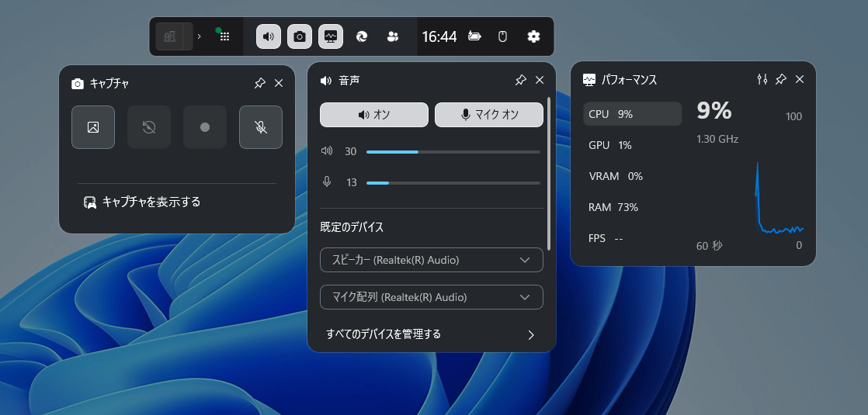Click the record last 30 seconds icon
Viewport: 868px width, 415px height.
149,127
